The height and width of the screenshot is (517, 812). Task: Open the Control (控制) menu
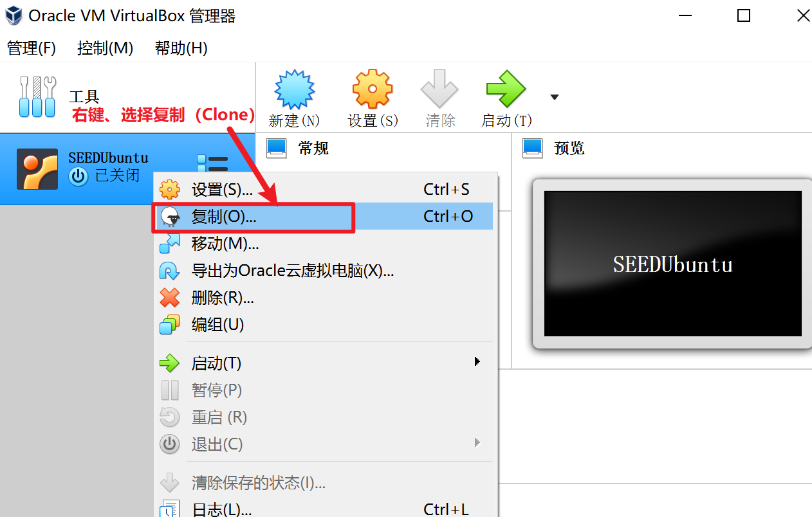105,48
